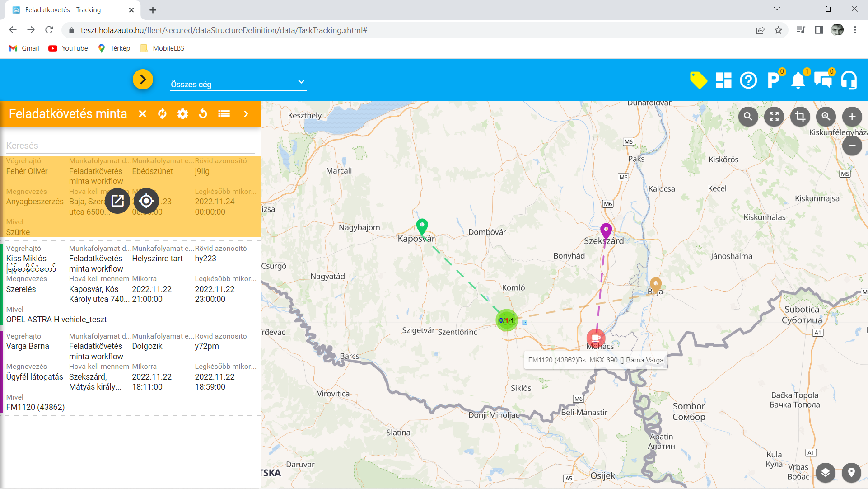Click the green 0/1/1 cluster marker
Viewport: 868px width, 489px height.
(x=507, y=320)
